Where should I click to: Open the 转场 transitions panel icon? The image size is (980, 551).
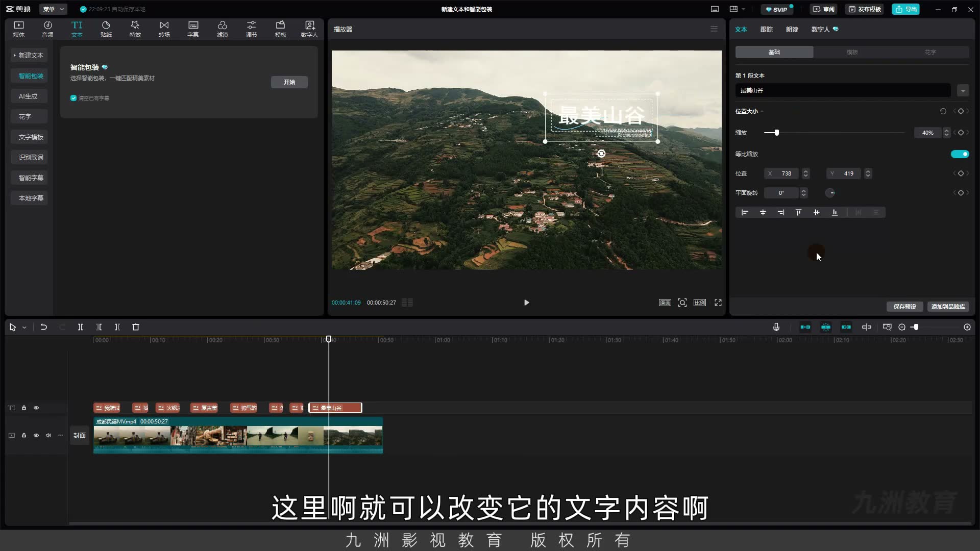pyautogui.click(x=164, y=29)
